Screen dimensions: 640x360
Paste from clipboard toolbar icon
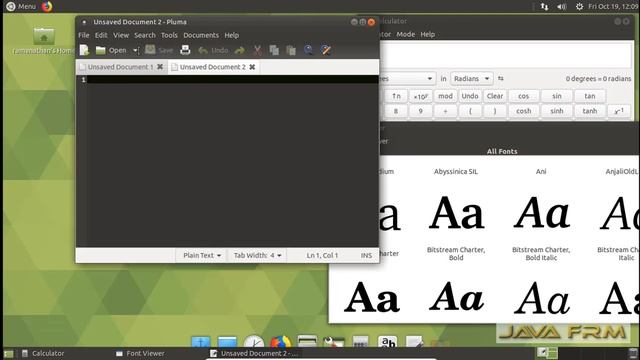pyautogui.click(x=291, y=50)
